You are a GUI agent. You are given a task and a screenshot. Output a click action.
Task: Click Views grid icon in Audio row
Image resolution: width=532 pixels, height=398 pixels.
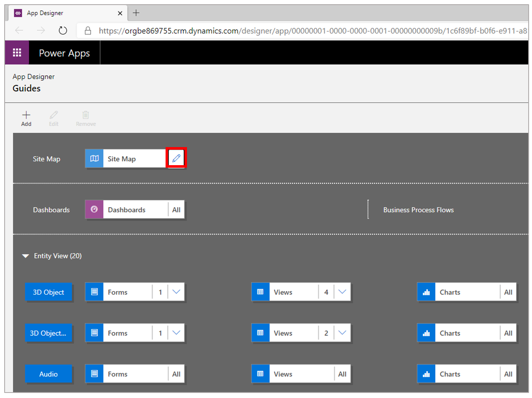point(261,374)
